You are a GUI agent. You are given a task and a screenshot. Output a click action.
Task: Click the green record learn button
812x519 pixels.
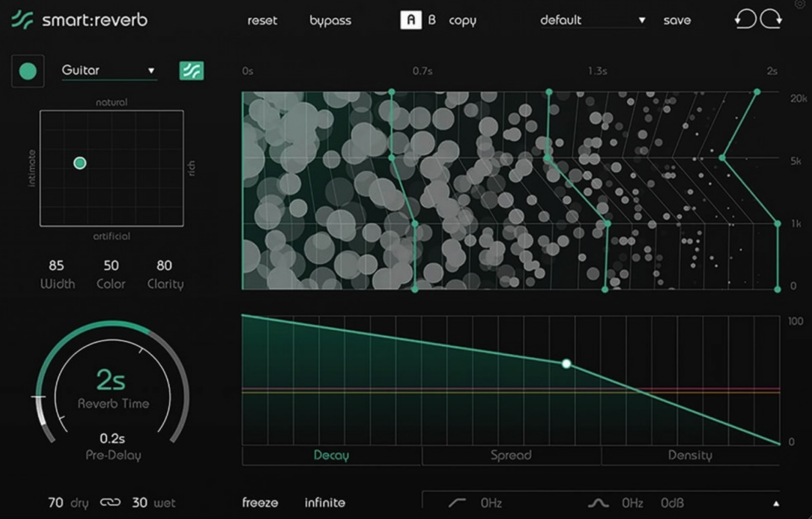tap(28, 71)
